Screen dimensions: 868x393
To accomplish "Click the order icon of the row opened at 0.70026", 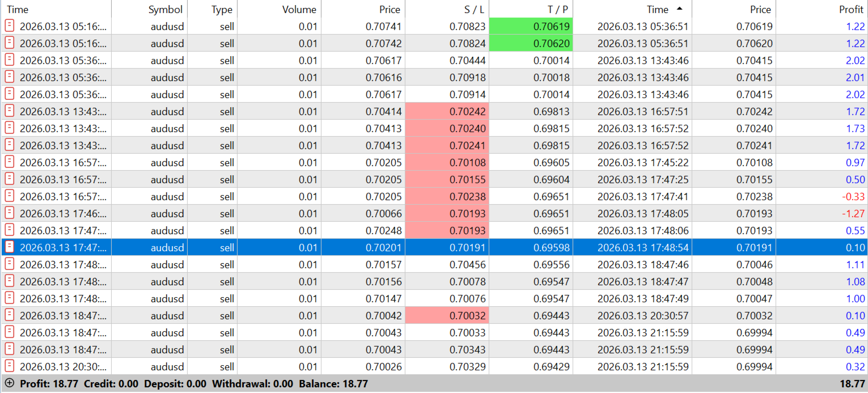I will click(10, 366).
